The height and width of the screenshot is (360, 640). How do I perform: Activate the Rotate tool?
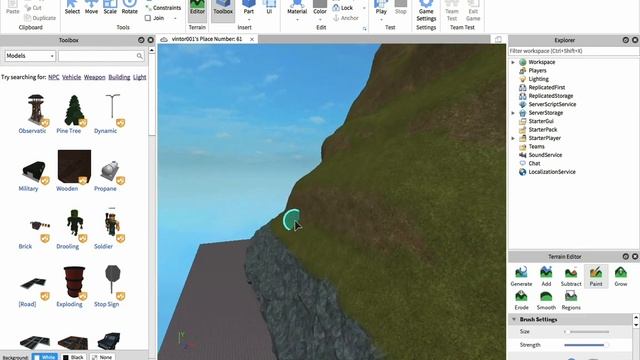(129, 7)
